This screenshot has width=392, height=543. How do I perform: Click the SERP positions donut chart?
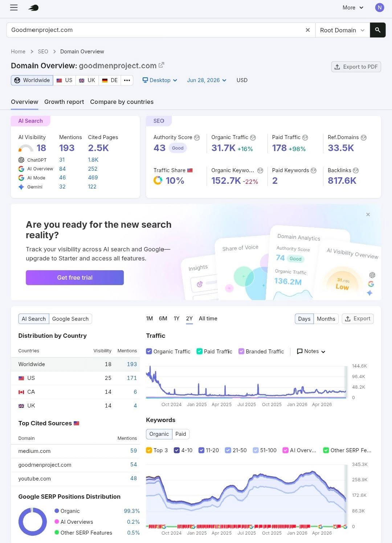click(x=33, y=522)
